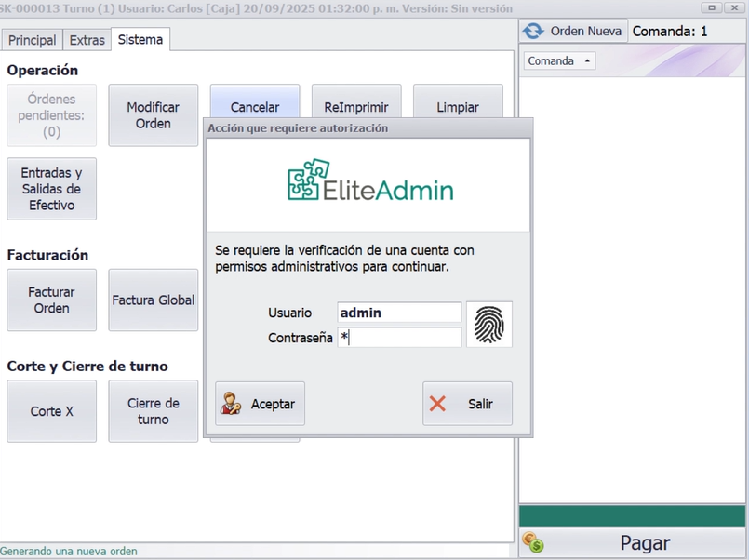
Task: Click the refresh arrows icon beside Orden Nueva
Action: click(x=533, y=31)
